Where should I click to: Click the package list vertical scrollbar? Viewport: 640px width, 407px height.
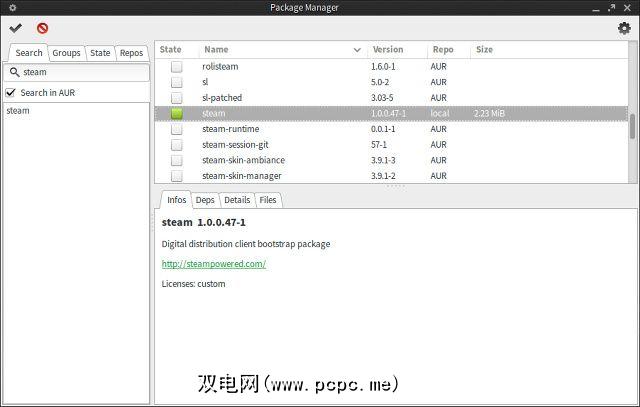[x=633, y=126]
